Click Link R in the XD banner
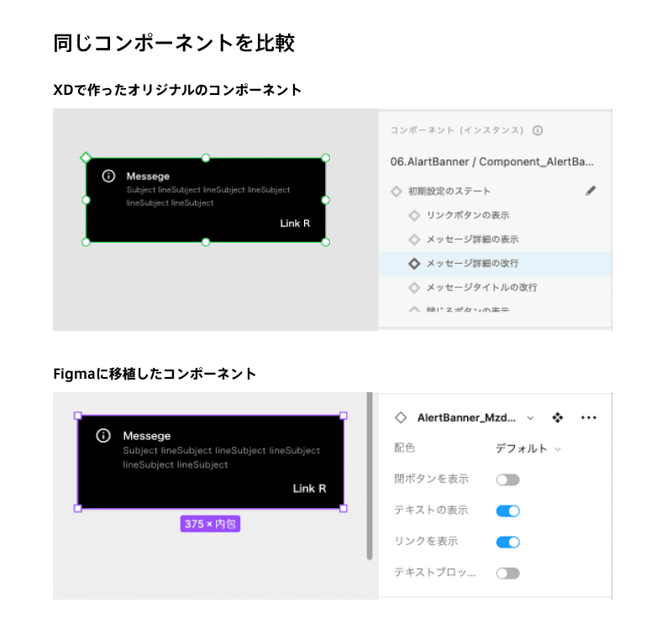Screen dimensions: 672x624 295,223
